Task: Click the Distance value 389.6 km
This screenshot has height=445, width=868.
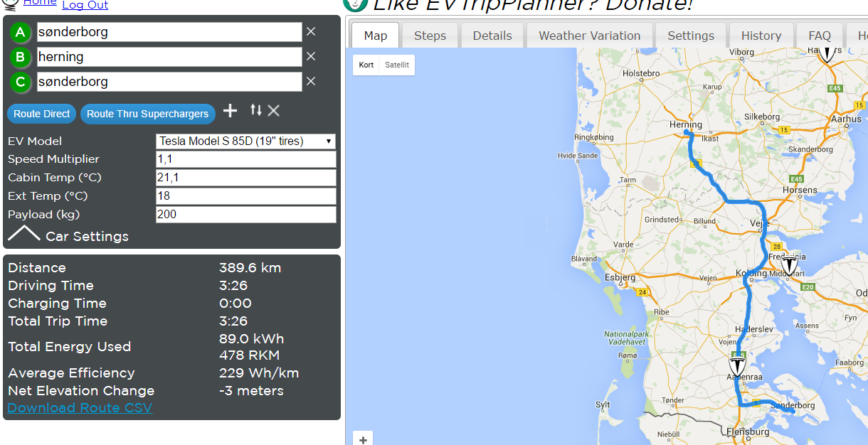Action: coord(250,268)
